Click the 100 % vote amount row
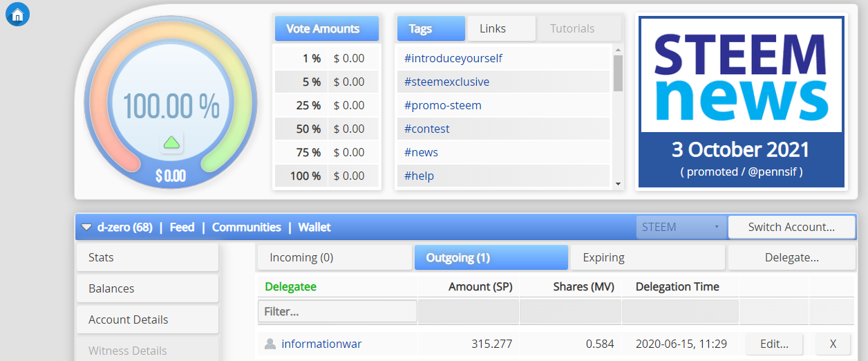868x361 pixels. click(327, 176)
